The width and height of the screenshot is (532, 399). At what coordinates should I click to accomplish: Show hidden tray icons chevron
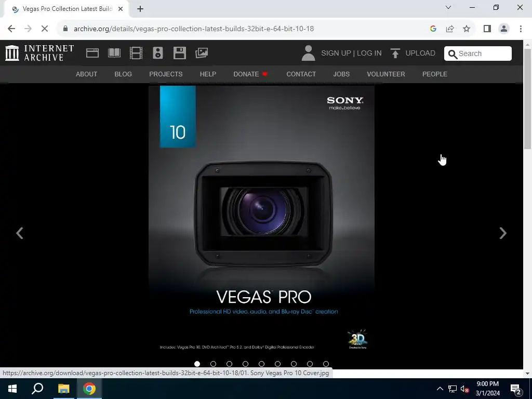440,389
